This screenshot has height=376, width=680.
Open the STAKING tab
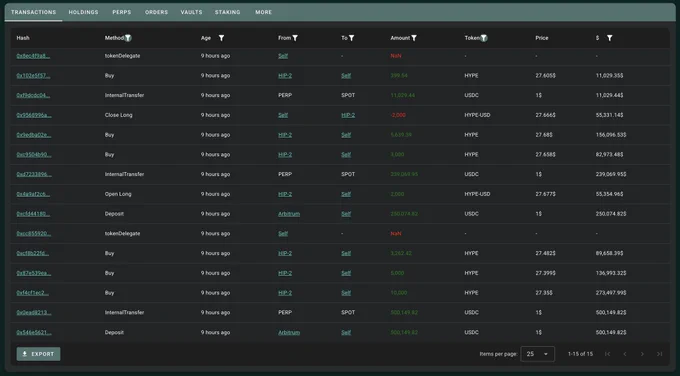(x=228, y=12)
